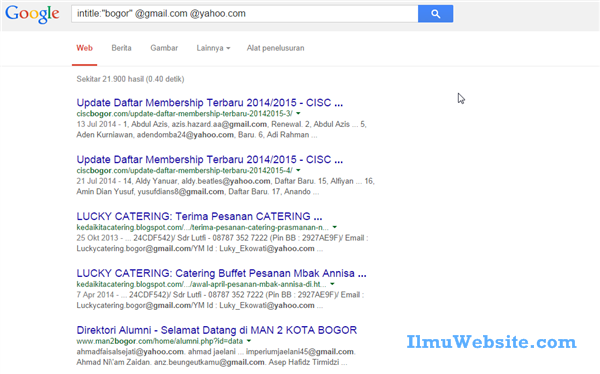Click green URL kedaikitacatering.blogspot.com terima-pesanan

click(x=202, y=227)
